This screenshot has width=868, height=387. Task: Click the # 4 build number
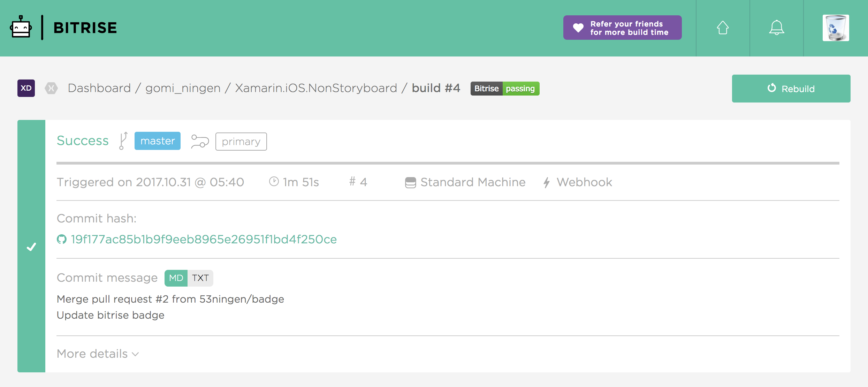click(x=358, y=182)
